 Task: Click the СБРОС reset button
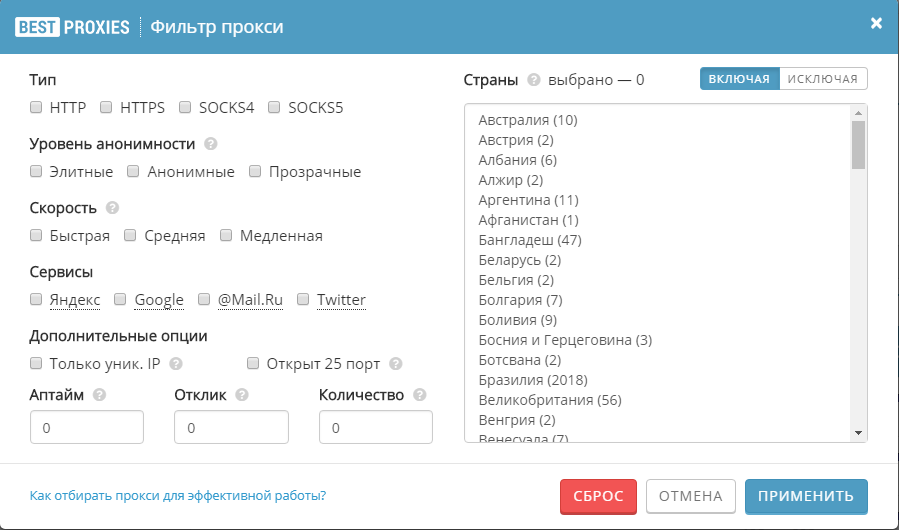(599, 496)
